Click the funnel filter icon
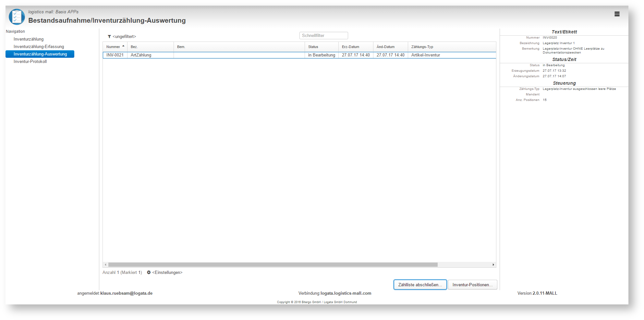 109,36
